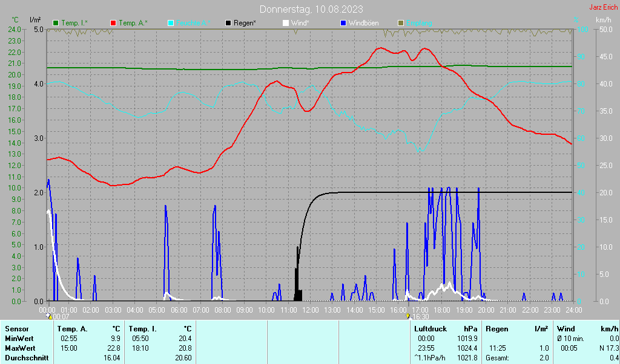Click the 'Gesamt:' rain total label
Viewport: 620px width, 364px height.
tap(498, 358)
